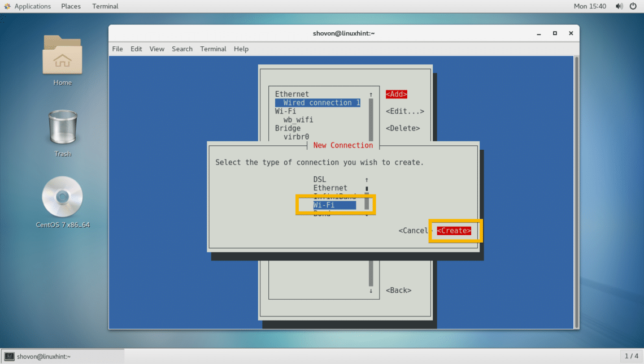Image resolution: width=644 pixels, height=364 pixels.
Task: Open the Applications menu
Action: click(x=27, y=6)
